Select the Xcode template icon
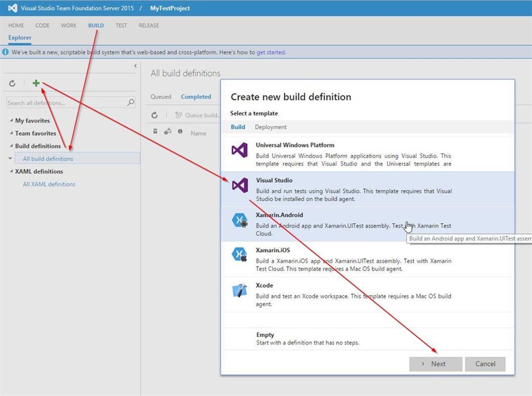This screenshot has height=396, width=532. [x=240, y=291]
